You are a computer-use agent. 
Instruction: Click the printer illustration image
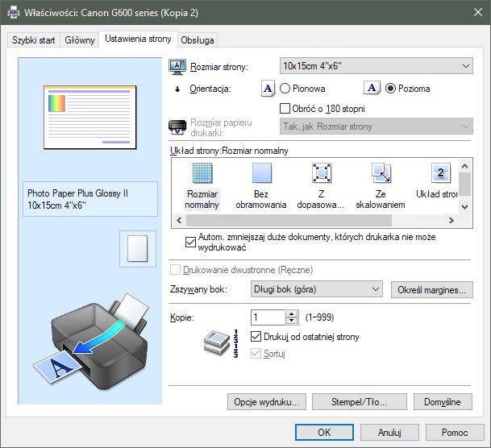90,340
